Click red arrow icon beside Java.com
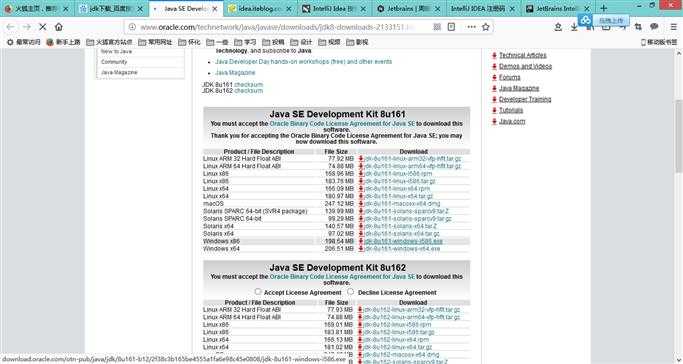The width and height of the screenshot is (683, 364). (494, 121)
